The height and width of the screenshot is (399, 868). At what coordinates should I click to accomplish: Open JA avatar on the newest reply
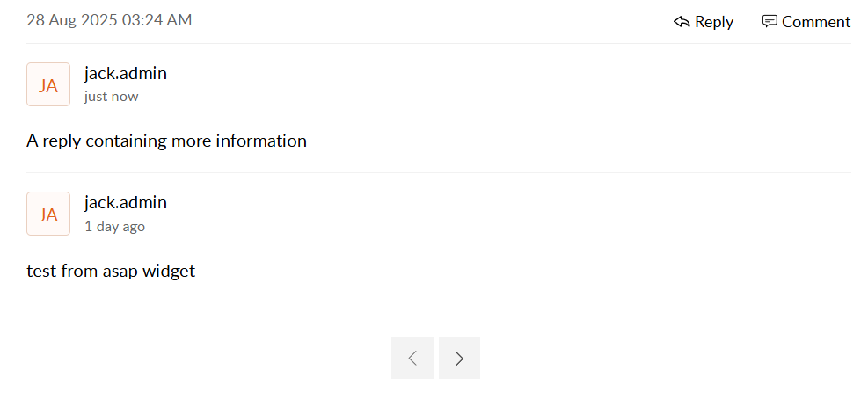(x=48, y=84)
